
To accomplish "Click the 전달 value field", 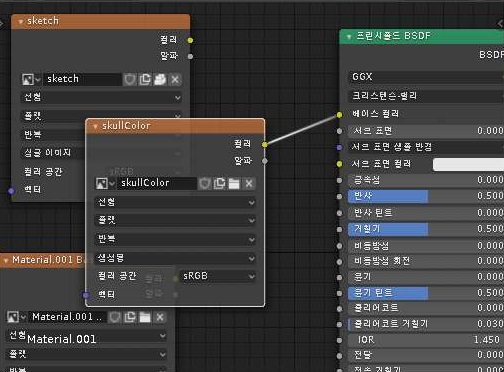I will [426, 355].
